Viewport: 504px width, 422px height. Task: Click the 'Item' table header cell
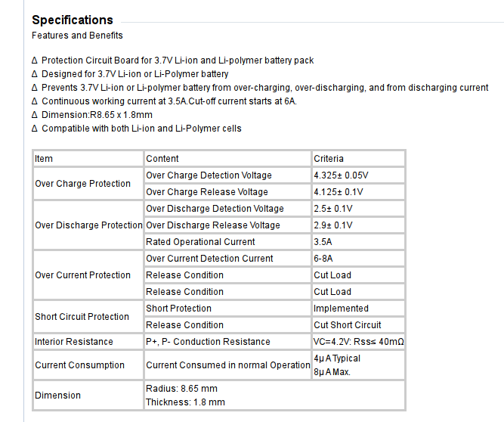(88, 159)
